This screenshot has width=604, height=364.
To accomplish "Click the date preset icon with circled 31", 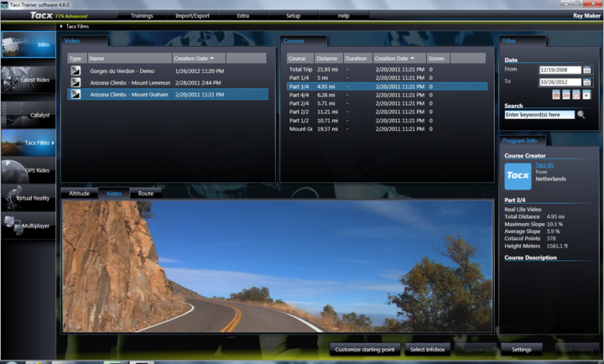I will [556, 95].
